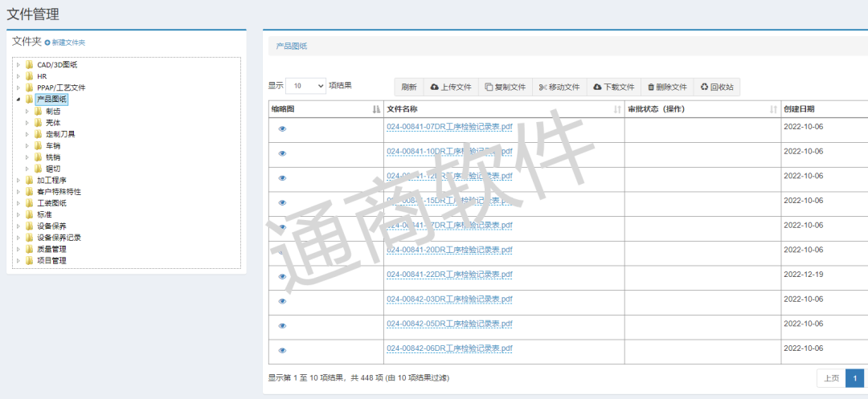Collapse the 产品图纸 folder tree arrow
The height and width of the screenshot is (399, 868).
pyautogui.click(x=18, y=100)
